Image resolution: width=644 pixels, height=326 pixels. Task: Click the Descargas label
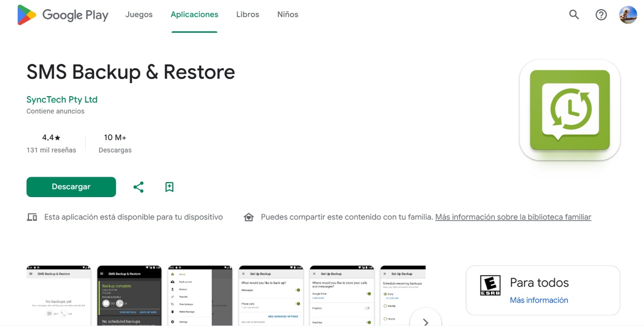click(x=115, y=150)
